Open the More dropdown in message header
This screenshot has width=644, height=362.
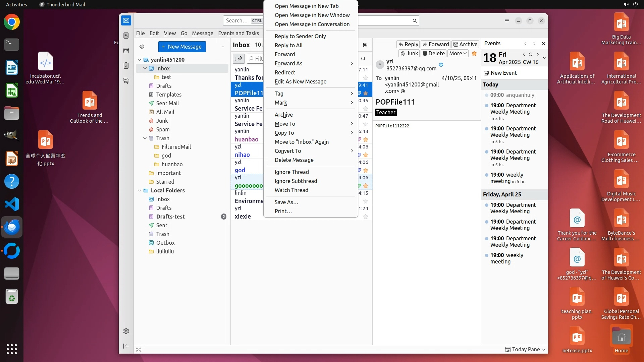(458, 53)
